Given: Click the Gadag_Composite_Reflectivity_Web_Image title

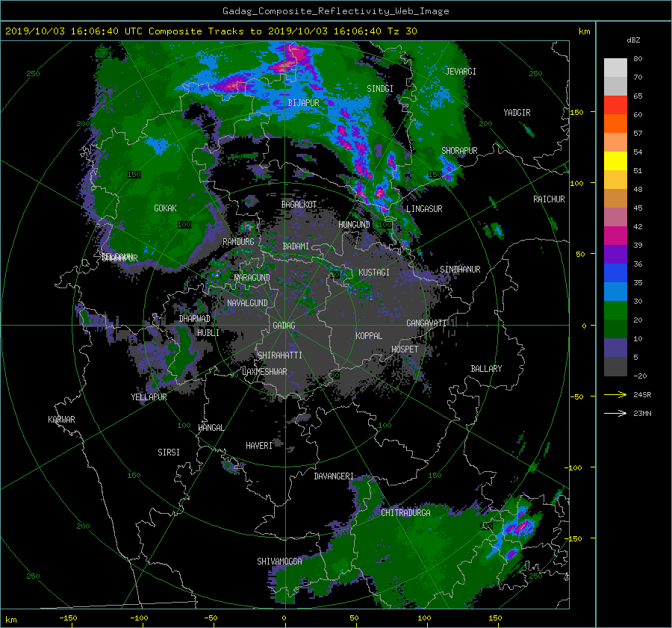Looking at the screenshot, I should pos(335,11).
